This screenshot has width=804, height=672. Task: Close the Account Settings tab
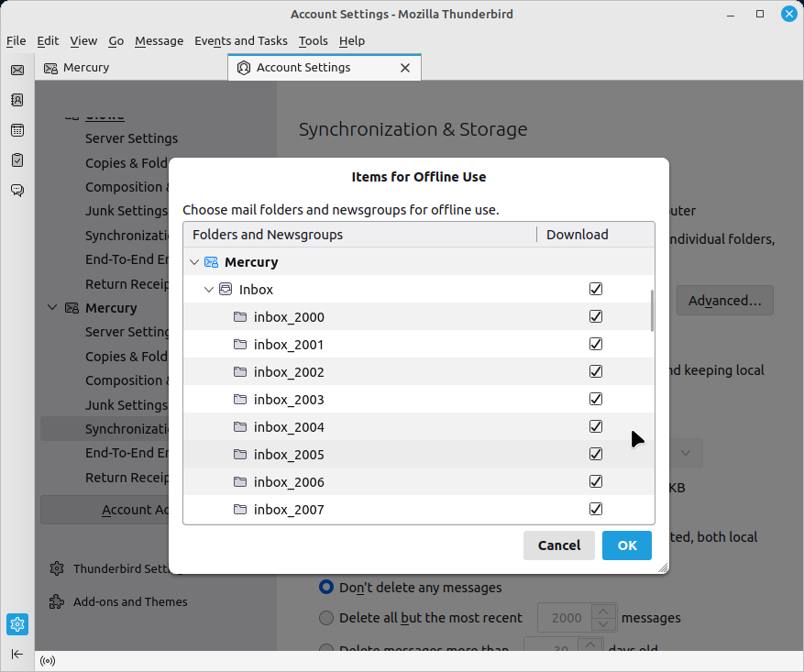point(405,68)
